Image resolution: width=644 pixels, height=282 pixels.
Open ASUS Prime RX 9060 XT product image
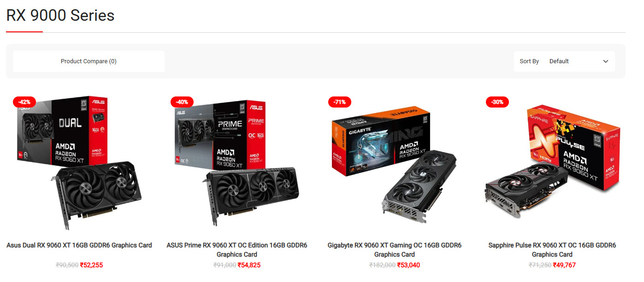pos(237,162)
